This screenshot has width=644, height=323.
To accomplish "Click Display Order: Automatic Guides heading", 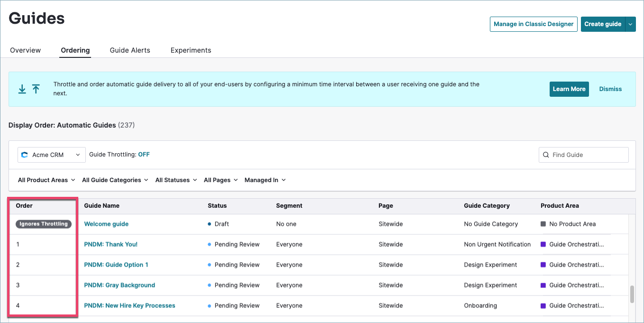I will [x=62, y=125].
